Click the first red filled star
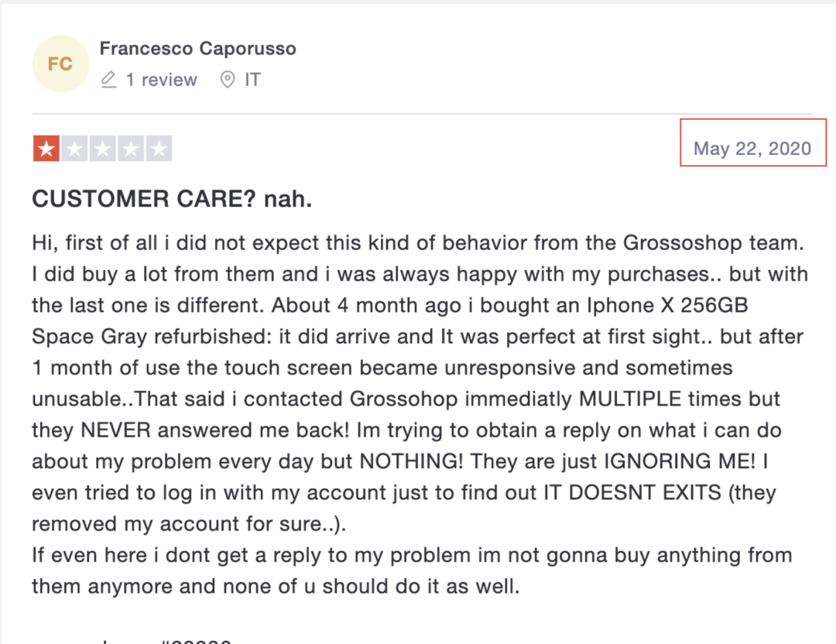This screenshot has width=836, height=644. pos(46,148)
